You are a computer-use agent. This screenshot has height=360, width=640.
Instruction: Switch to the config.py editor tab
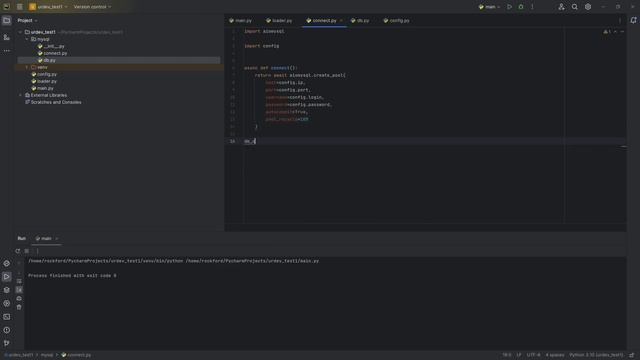click(396, 20)
